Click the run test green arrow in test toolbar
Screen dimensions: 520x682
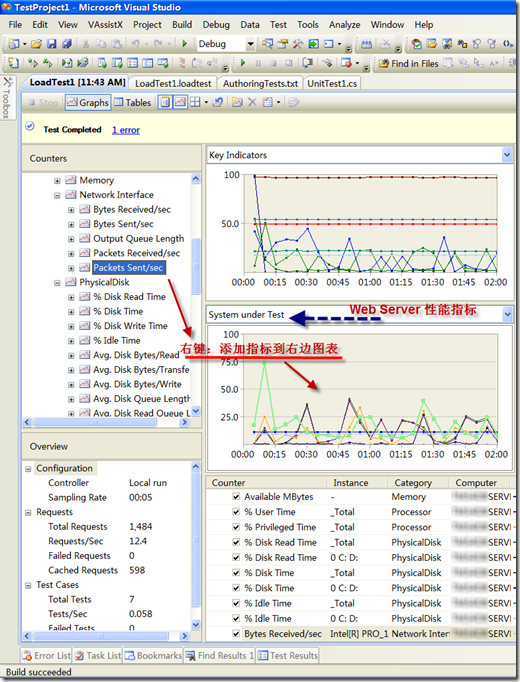click(x=243, y=64)
